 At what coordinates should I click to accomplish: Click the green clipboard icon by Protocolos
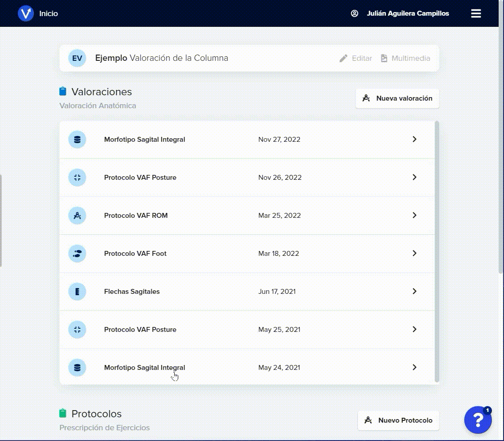(63, 413)
